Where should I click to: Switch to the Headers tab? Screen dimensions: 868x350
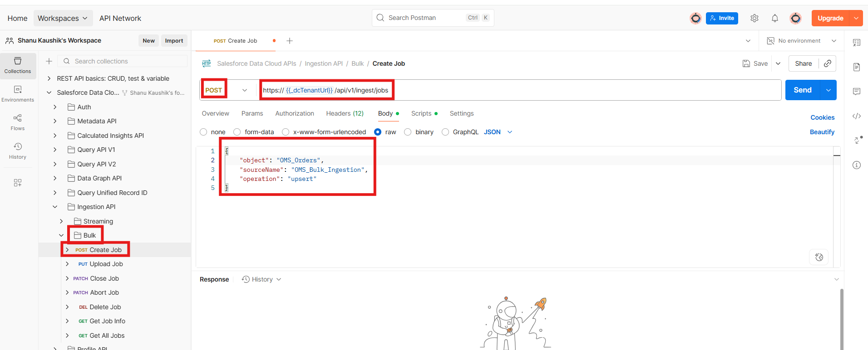(345, 113)
